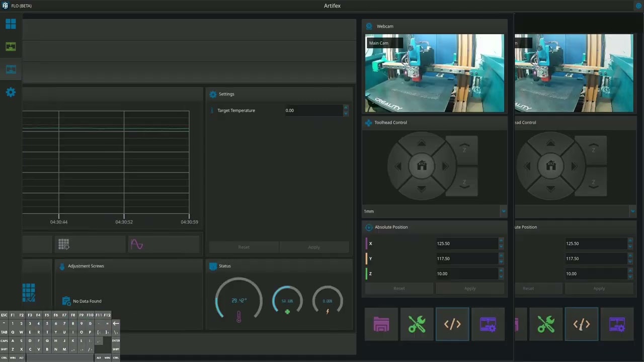
Task: Click the Z position field showing 10.00
Action: pos(466,274)
